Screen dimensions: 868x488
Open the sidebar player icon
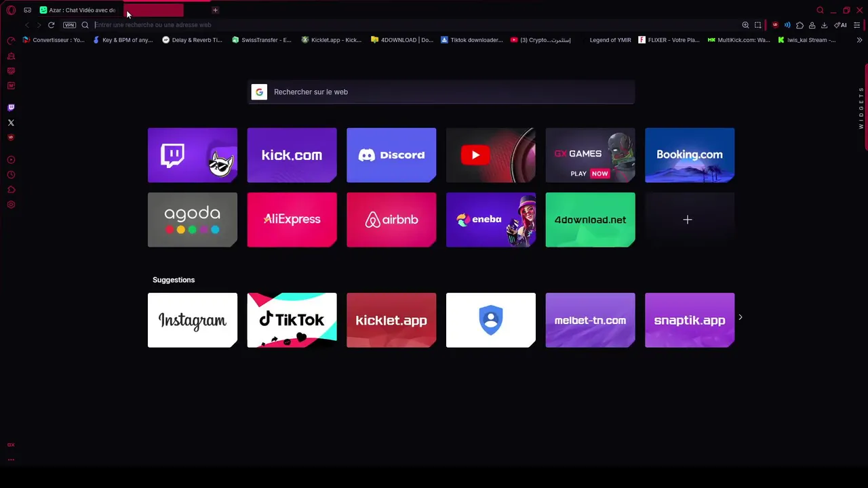pos(11,160)
